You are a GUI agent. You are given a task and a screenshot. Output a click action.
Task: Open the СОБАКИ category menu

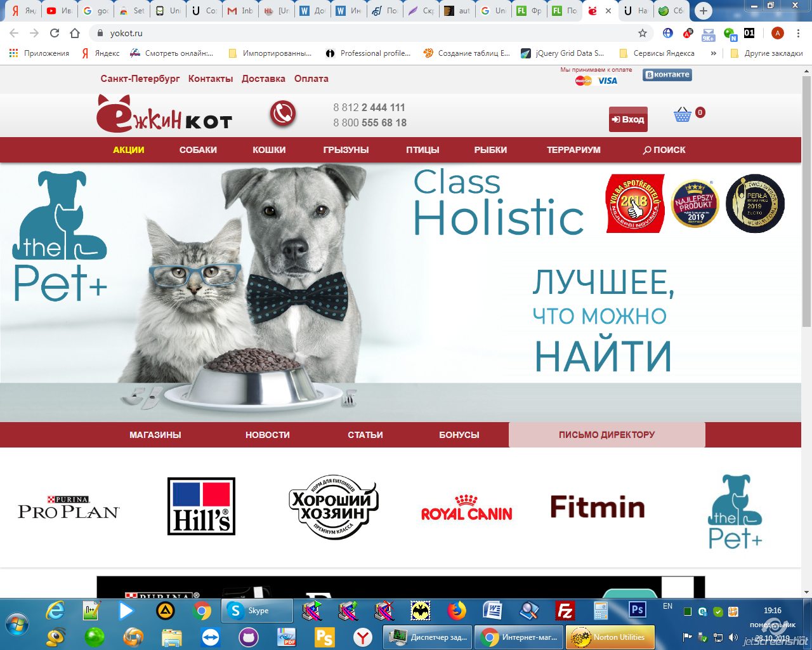(x=198, y=150)
